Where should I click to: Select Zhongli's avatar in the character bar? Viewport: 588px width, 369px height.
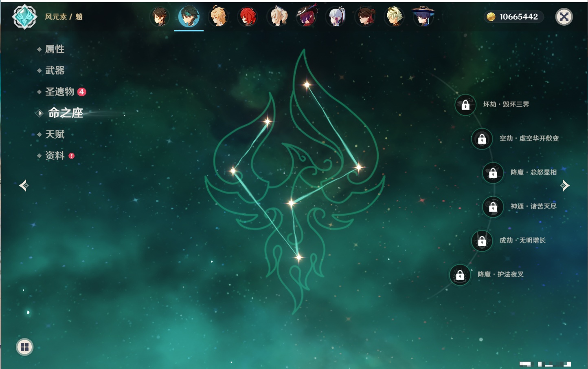coord(160,17)
